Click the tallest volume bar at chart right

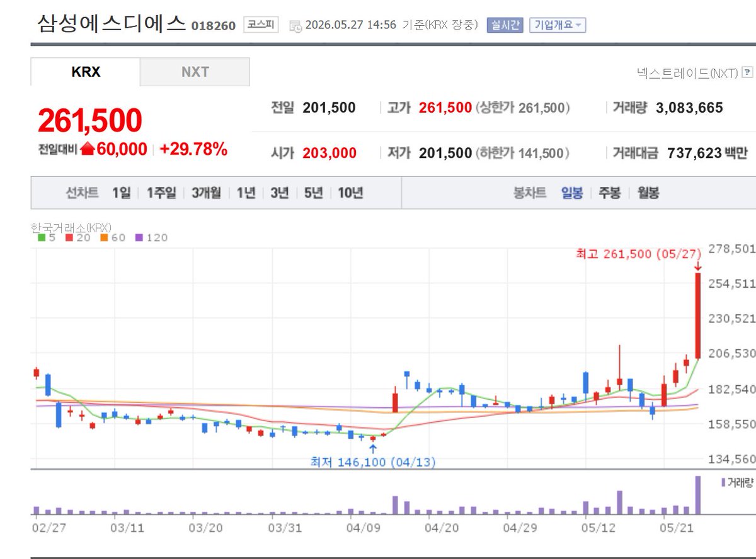[x=698, y=496]
